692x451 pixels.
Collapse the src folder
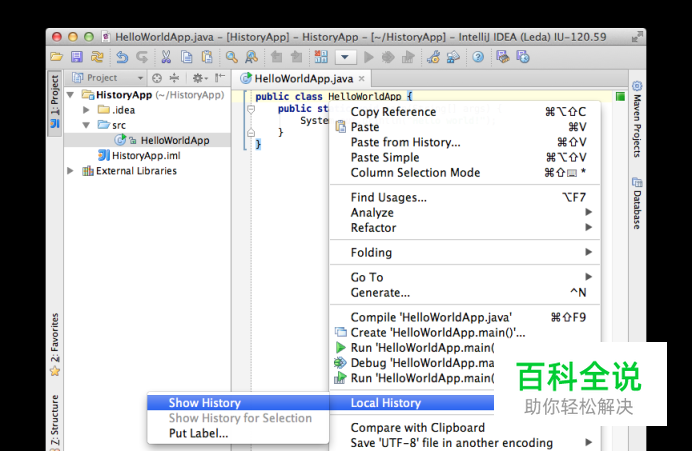[86, 125]
